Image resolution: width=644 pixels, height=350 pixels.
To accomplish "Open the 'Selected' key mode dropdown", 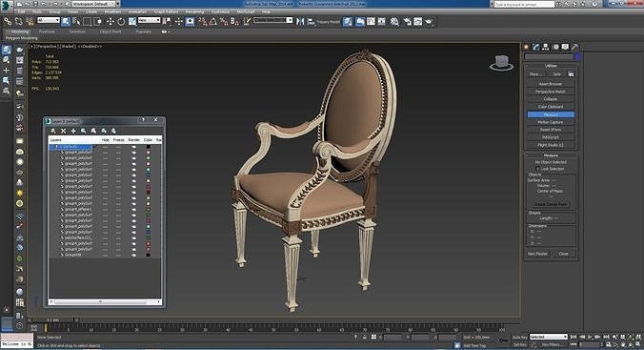I will pos(548,337).
